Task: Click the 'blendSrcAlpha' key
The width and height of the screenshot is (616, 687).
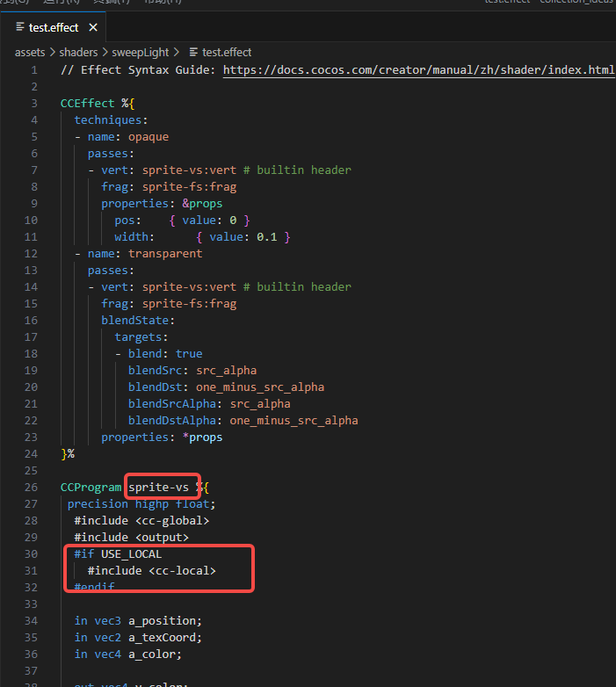Action: click(x=172, y=403)
